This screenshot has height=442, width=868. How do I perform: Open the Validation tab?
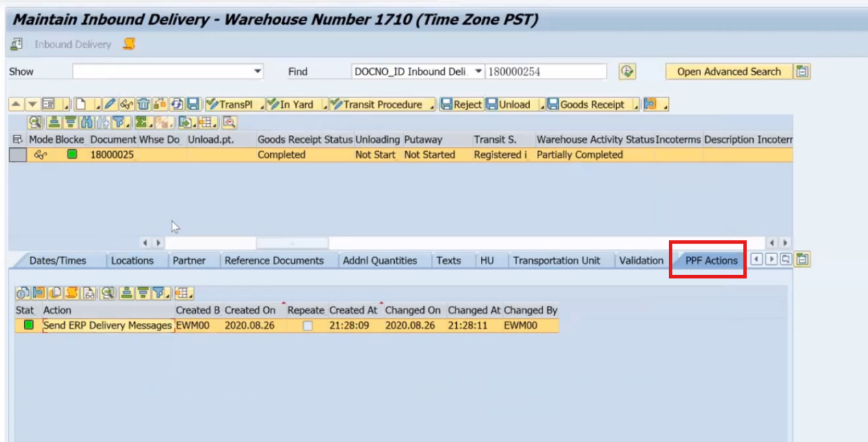point(641,260)
